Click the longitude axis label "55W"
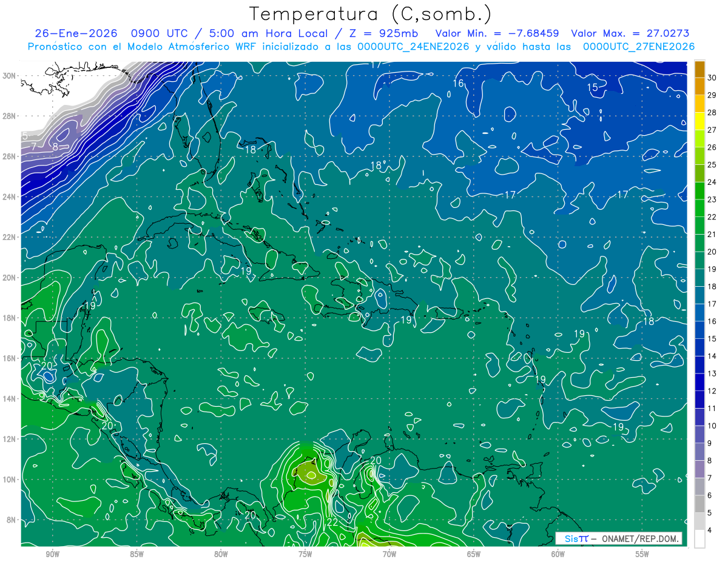728x562 pixels. coord(642,554)
